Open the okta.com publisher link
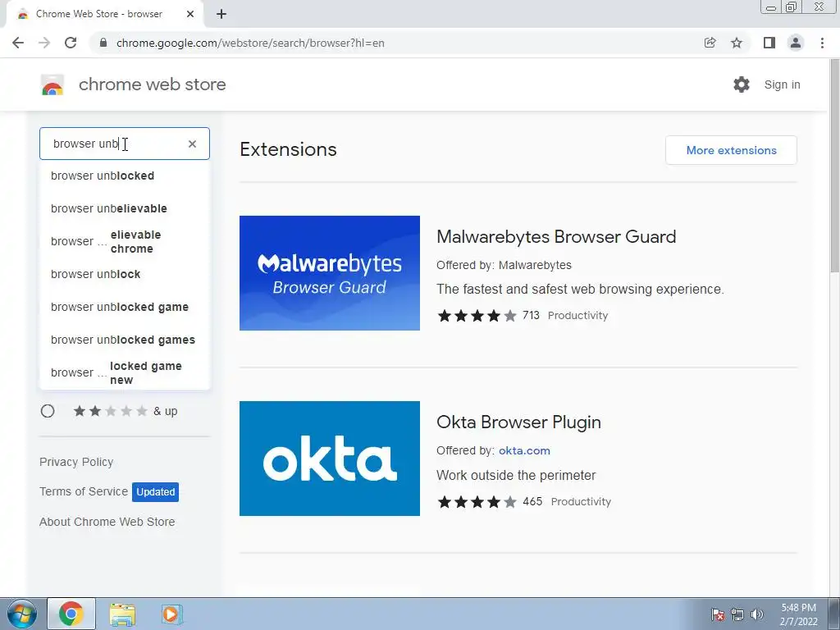 click(524, 450)
